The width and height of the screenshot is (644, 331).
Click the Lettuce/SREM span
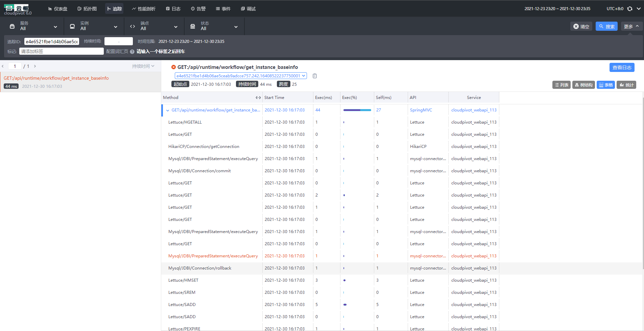(182, 292)
